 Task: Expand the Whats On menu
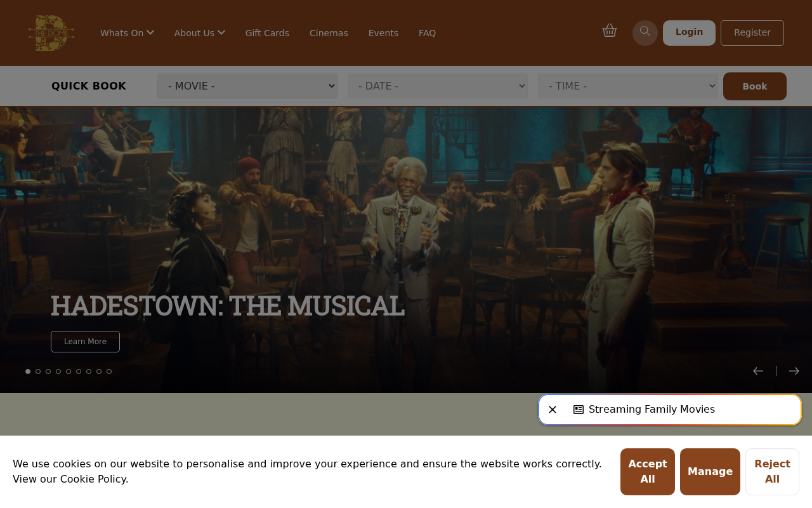click(127, 33)
